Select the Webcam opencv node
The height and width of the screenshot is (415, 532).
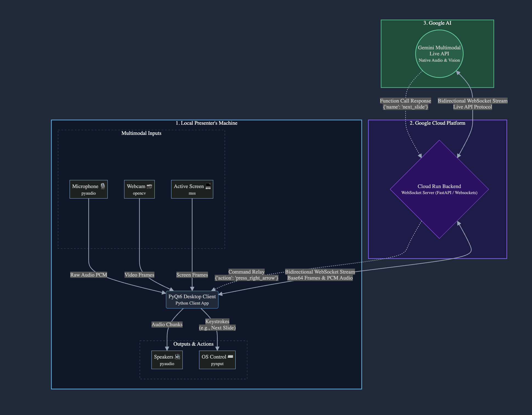coord(139,189)
